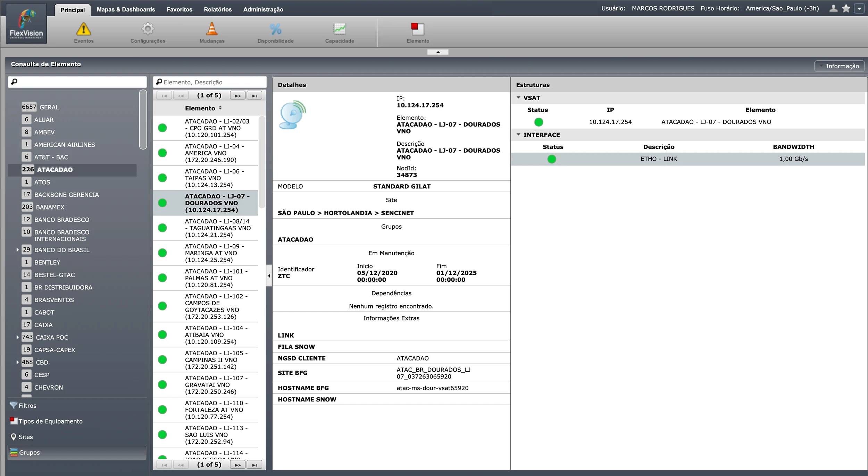Go to last page in top paginator
868x476 pixels.
[x=254, y=95]
